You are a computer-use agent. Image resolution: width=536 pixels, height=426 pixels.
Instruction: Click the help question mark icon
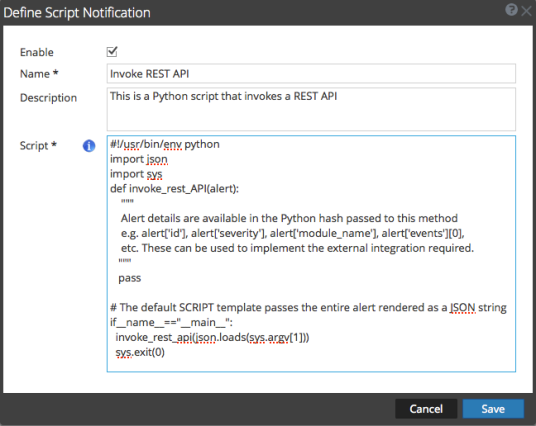point(511,10)
